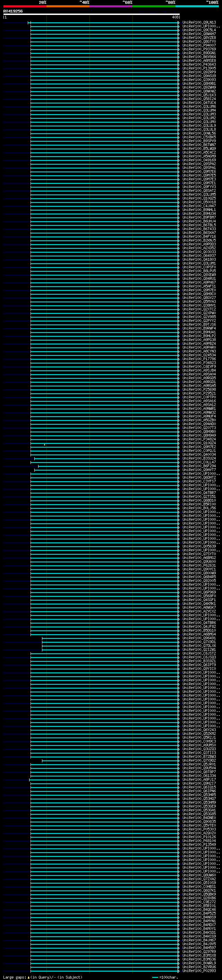Click label UniRef100_P13549
Screen dimensions: 222x980
coord(199,844)
